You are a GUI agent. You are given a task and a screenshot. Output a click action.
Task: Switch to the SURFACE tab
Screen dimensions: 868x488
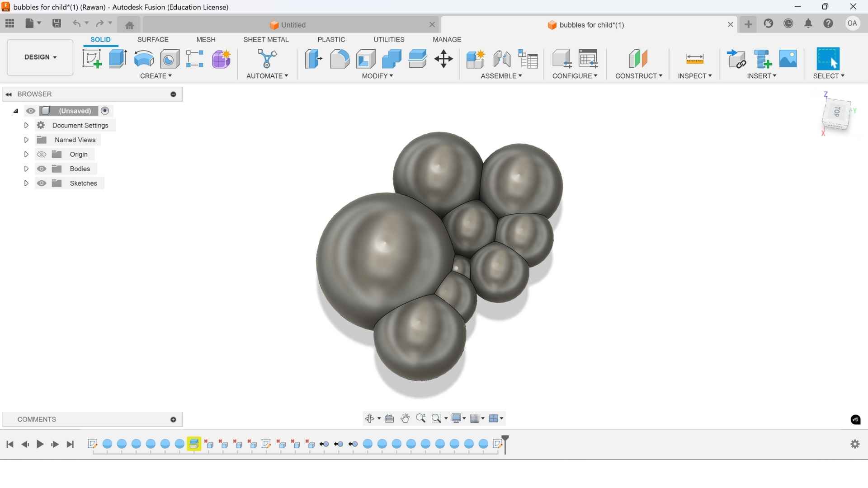[x=153, y=39]
